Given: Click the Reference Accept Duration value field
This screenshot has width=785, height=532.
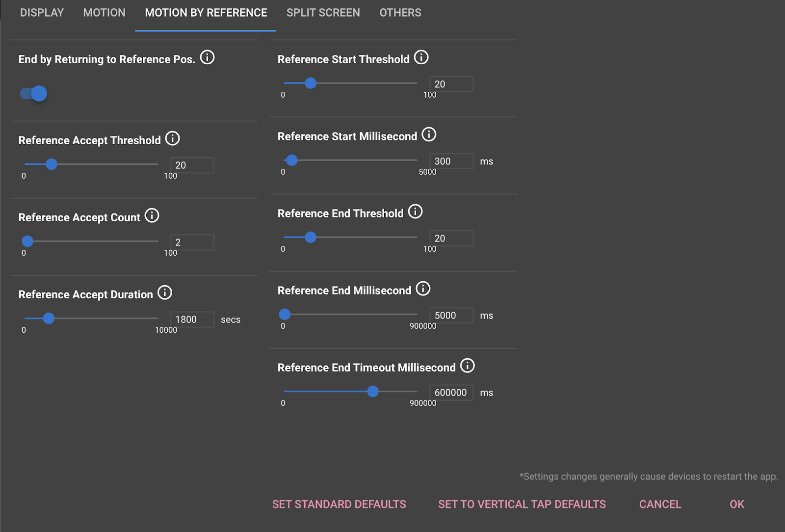Looking at the screenshot, I should pos(192,319).
